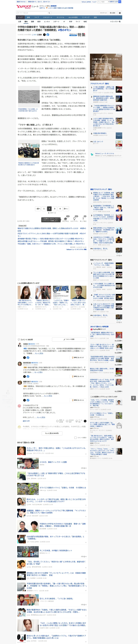Open the ガラパゴス諸島のトマト article
The width and height of the screenshot is (138, 644).
point(63,488)
